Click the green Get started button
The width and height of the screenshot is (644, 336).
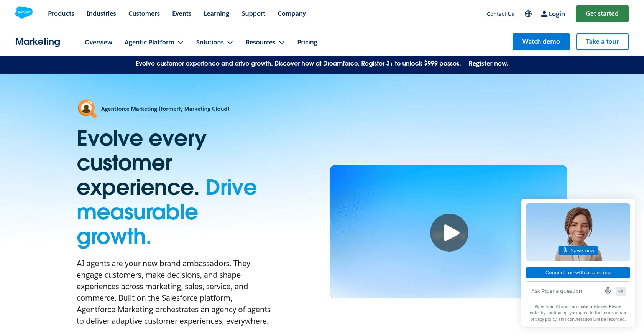602,14
